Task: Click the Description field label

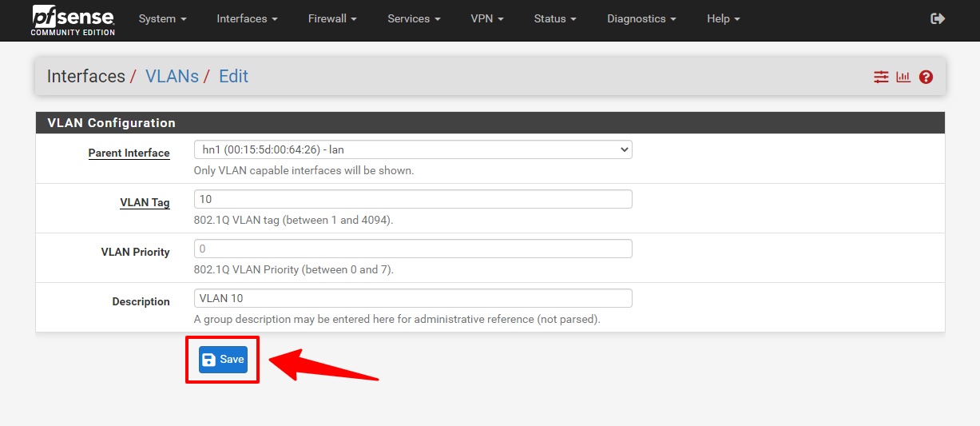Action: tap(141, 301)
